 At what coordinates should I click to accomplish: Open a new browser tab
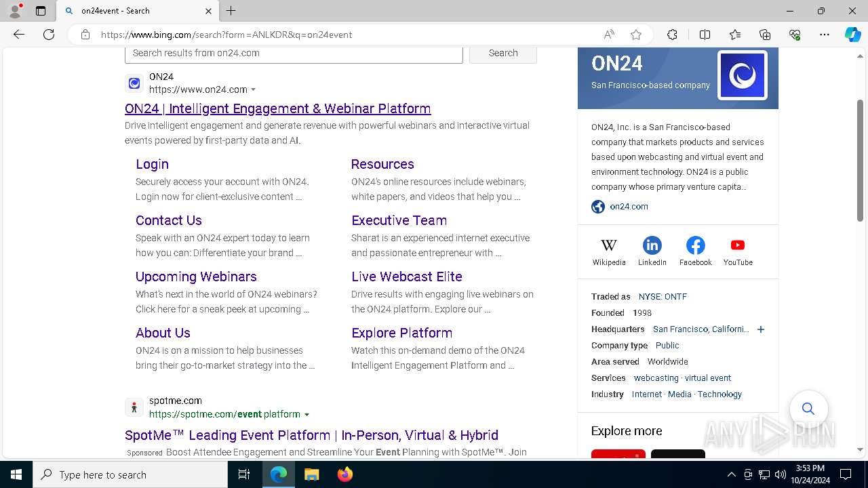coord(231,11)
